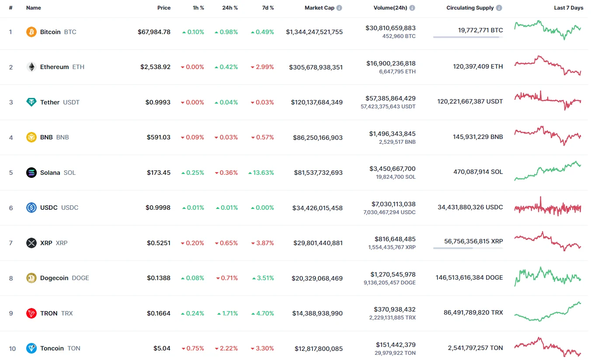Sort the table by Price column
The width and height of the screenshot is (591, 364).
(x=164, y=8)
